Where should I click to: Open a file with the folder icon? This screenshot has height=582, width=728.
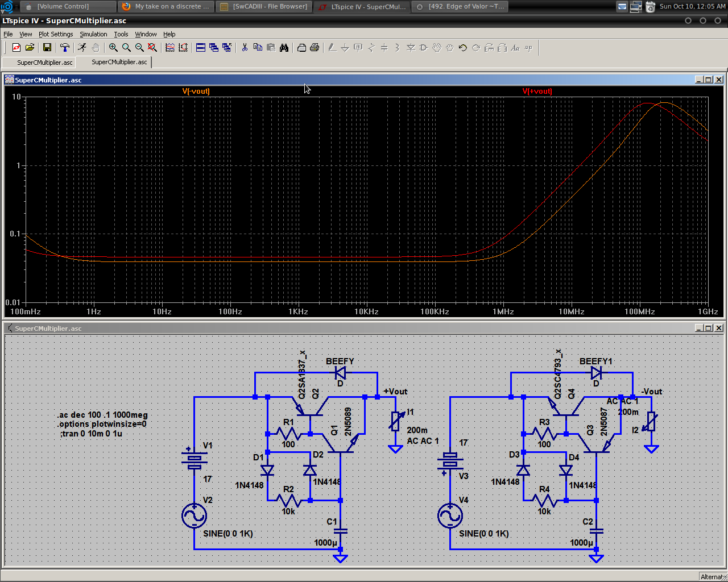tap(30, 48)
